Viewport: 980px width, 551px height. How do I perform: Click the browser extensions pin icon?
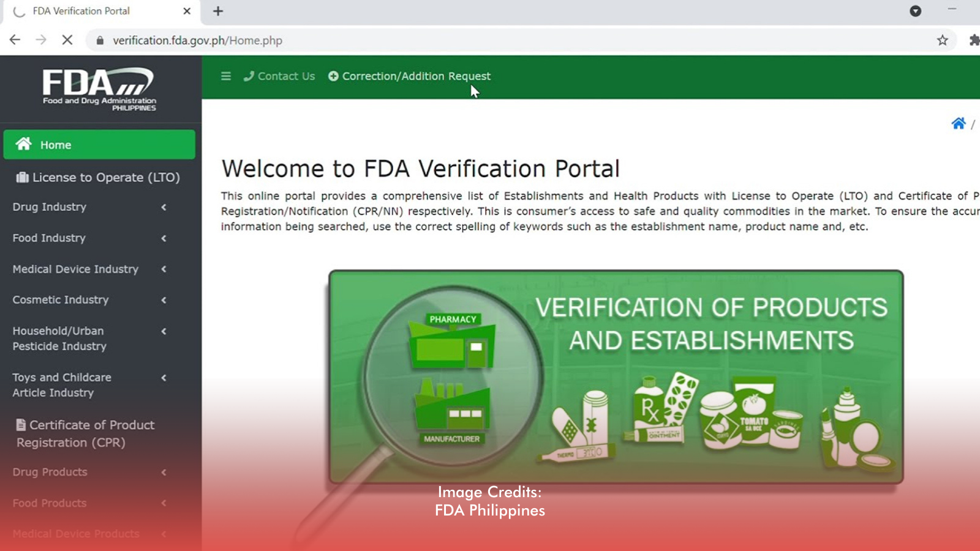tap(974, 40)
